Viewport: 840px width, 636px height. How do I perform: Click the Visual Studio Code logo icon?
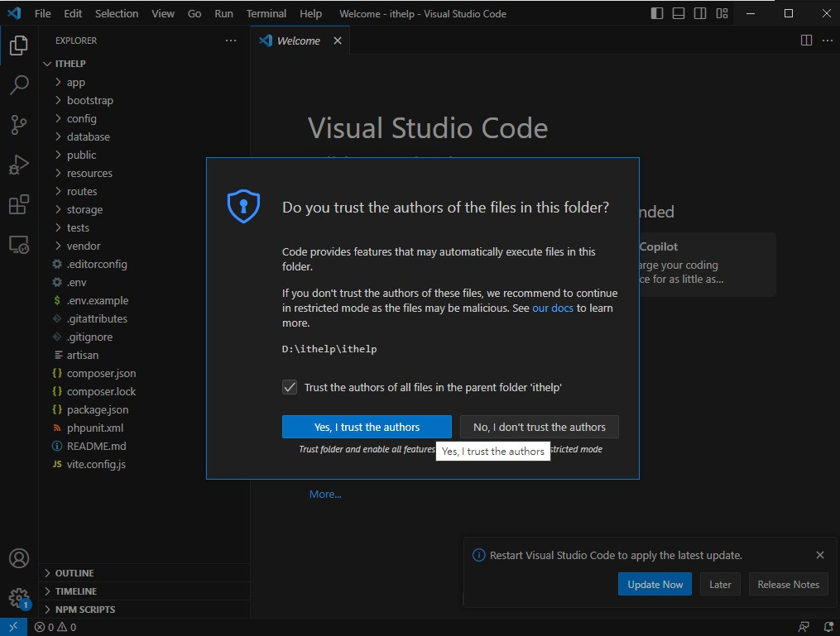click(14, 13)
